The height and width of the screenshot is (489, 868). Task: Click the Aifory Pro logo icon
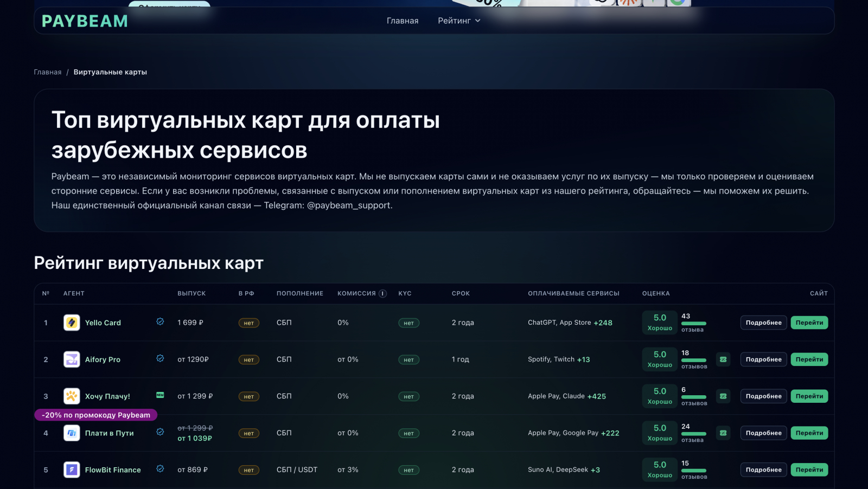click(x=72, y=359)
